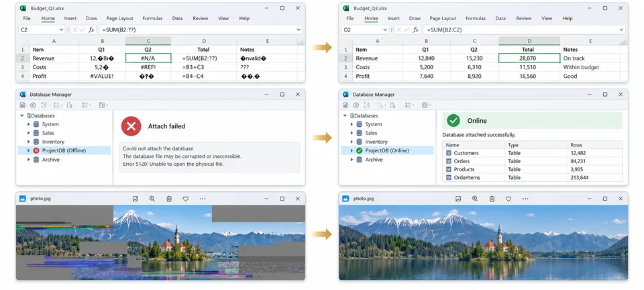Select the ProjectDB (Offline) tree row
644x290 pixels.
pos(64,150)
